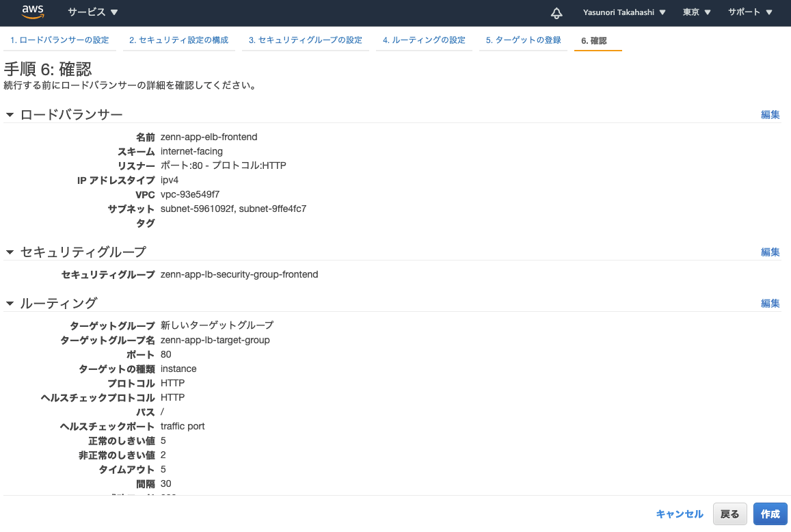Image resolution: width=791 pixels, height=532 pixels.
Task: Switch to step 3 セキュリティグループの設定
Action: [305, 40]
